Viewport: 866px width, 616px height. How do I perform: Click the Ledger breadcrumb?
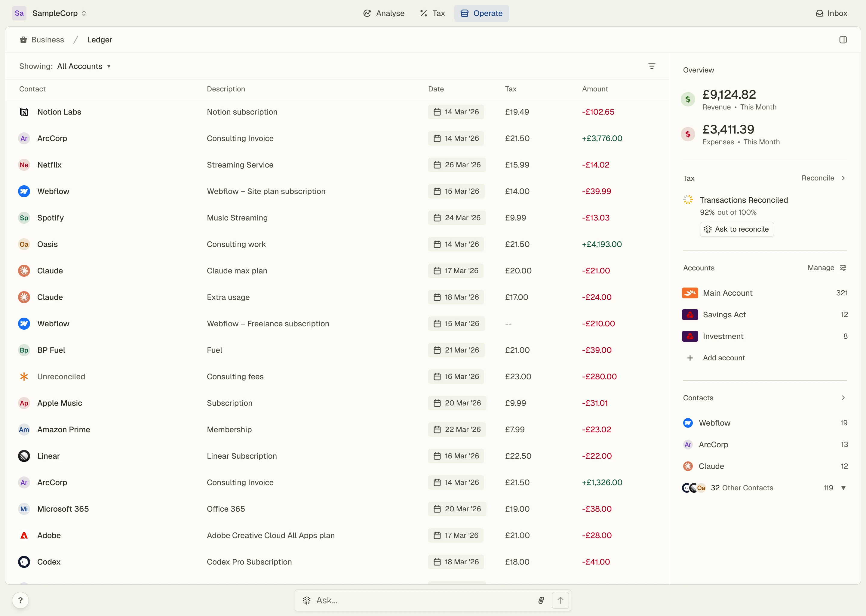(100, 40)
